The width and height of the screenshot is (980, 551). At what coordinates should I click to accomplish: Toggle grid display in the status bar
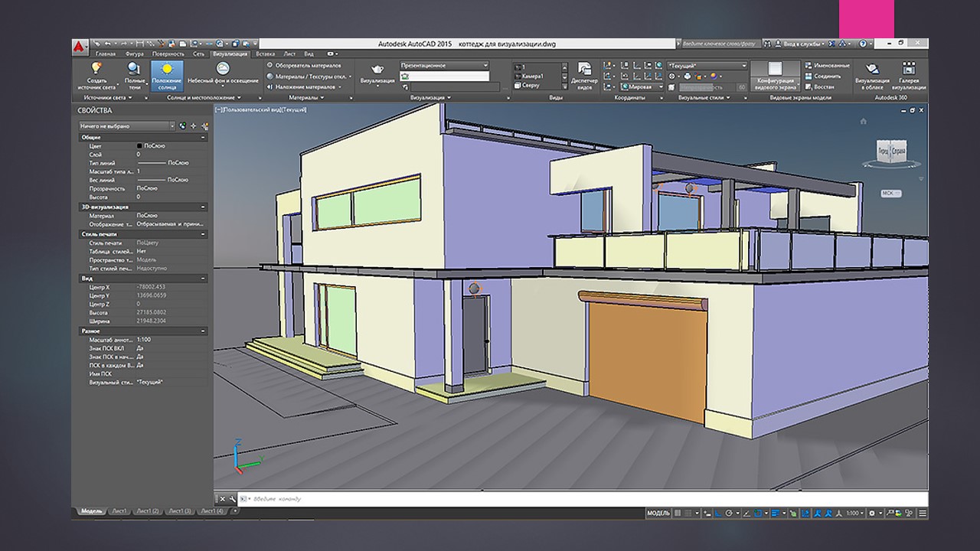point(677,513)
